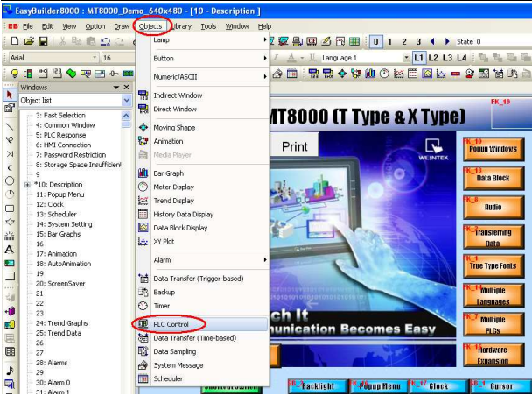Click the green set-bit button icon

click(71, 73)
